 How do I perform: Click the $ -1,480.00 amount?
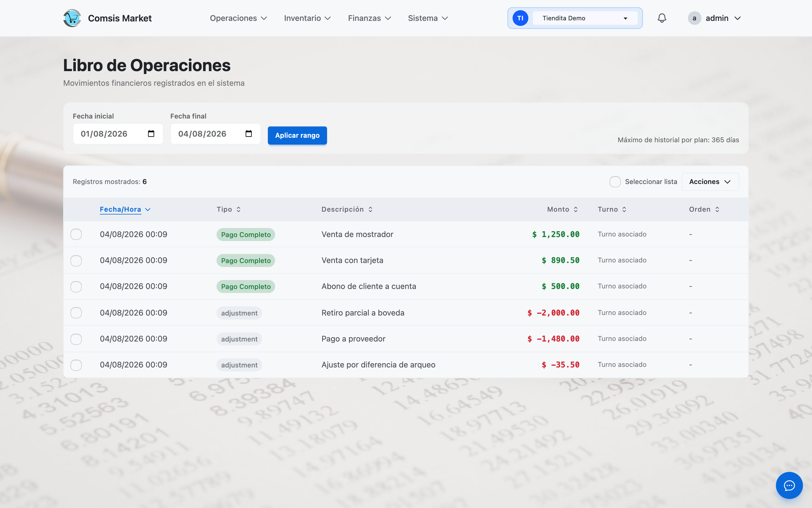point(553,339)
